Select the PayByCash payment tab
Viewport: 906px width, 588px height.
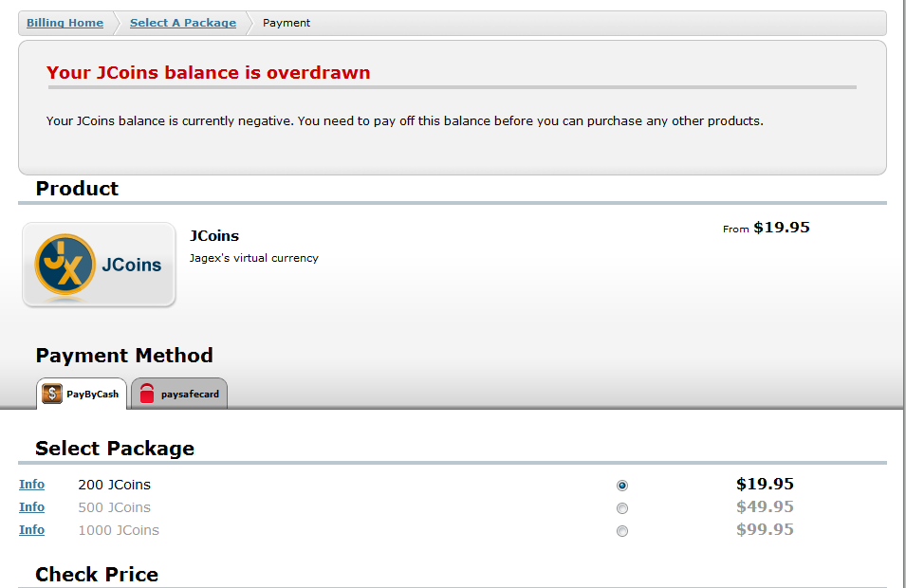(x=82, y=394)
